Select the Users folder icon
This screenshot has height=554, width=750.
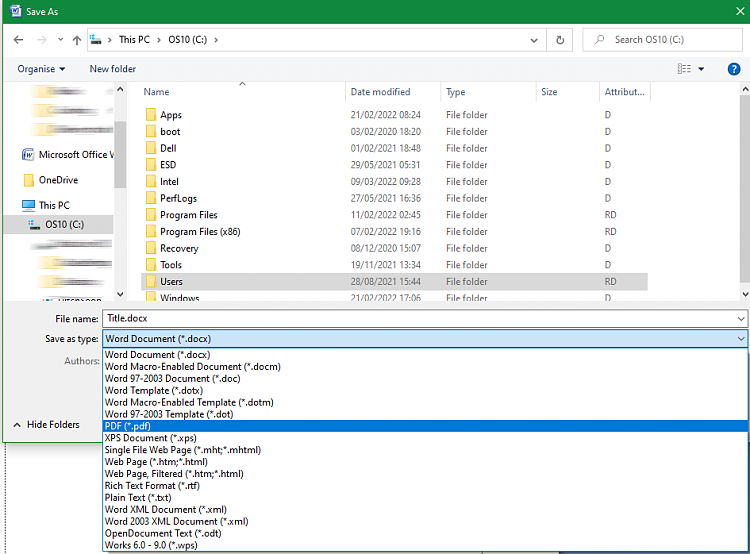click(x=151, y=282)
